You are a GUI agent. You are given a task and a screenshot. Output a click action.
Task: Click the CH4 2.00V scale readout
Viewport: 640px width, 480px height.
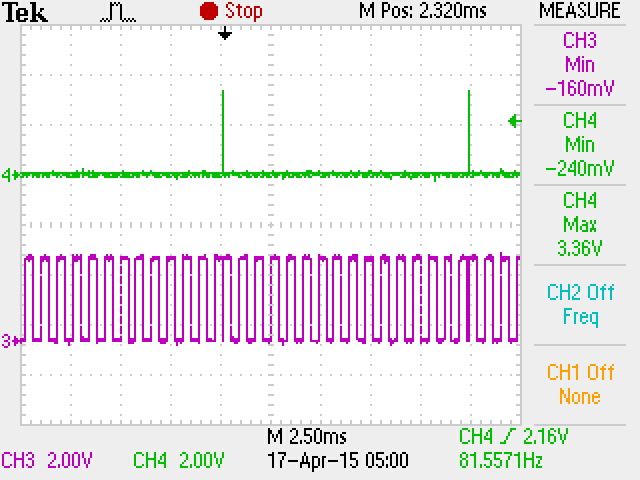[x=178, y=460]
